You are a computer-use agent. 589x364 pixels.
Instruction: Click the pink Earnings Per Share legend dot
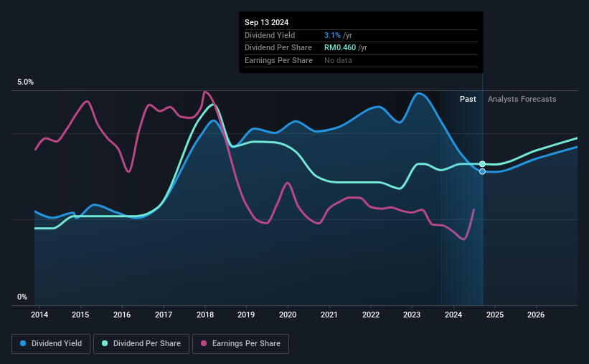pos(204,343)
